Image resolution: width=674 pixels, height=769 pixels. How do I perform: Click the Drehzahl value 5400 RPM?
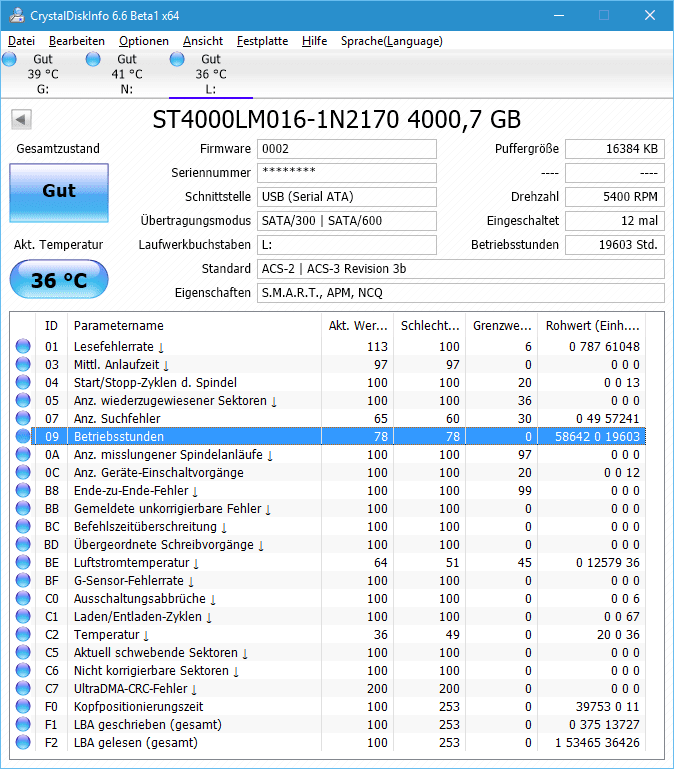pos(615,197)
